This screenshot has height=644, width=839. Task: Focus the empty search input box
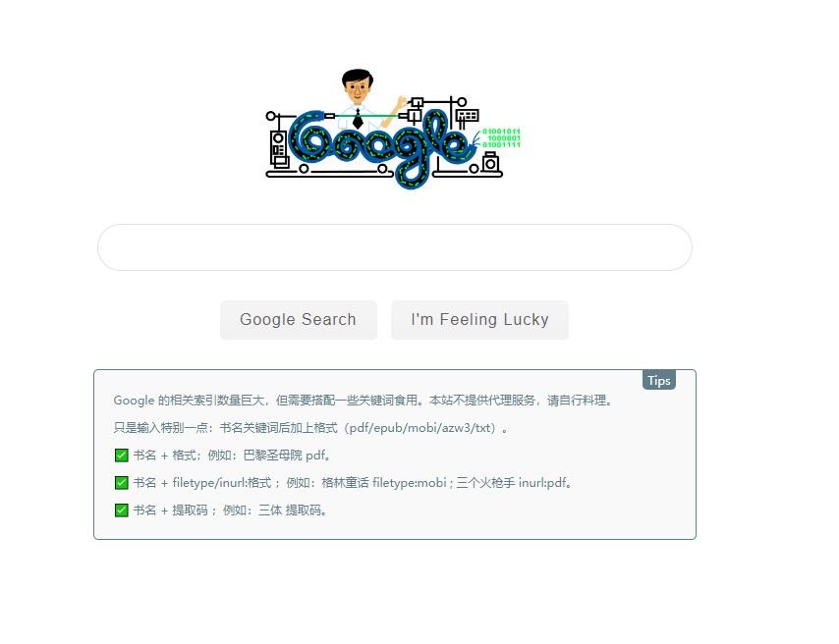pos(395,247)
